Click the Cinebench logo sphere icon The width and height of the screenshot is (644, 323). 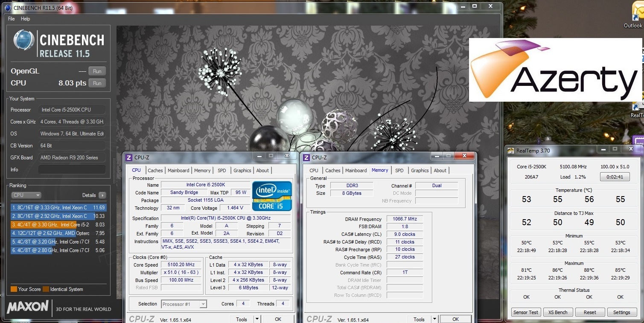coord(24,40)
